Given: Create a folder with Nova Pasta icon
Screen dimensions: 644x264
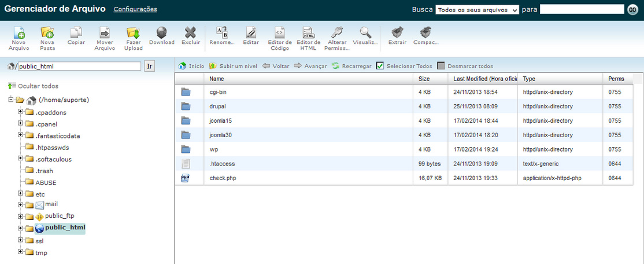Looking at the screenshot, I should 47,33.
